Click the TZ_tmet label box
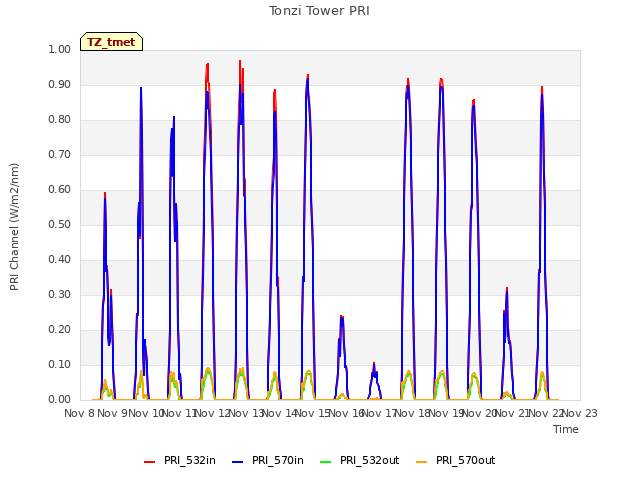 [x=111, y=42]
